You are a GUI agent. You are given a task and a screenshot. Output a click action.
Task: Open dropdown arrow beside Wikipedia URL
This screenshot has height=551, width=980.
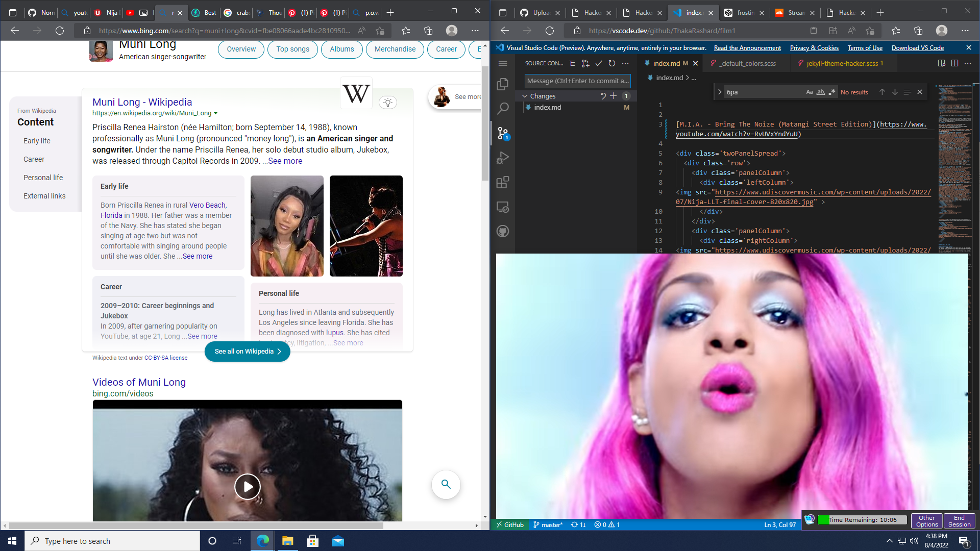click(x=215, y=113)
